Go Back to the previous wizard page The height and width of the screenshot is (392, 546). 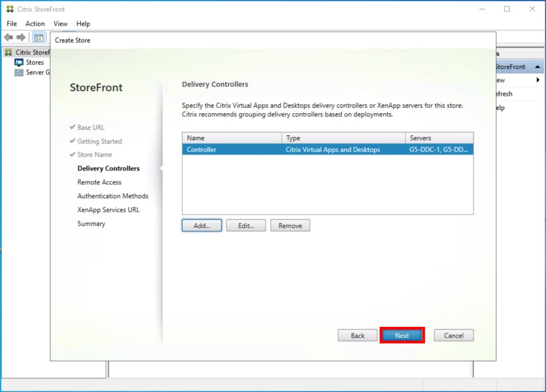(x=358, y=335)
